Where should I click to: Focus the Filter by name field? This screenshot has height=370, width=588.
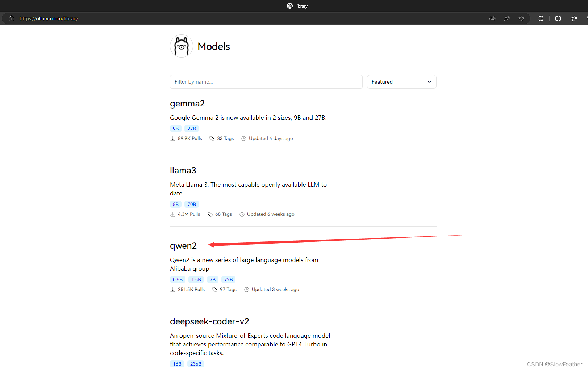(266, 82)
